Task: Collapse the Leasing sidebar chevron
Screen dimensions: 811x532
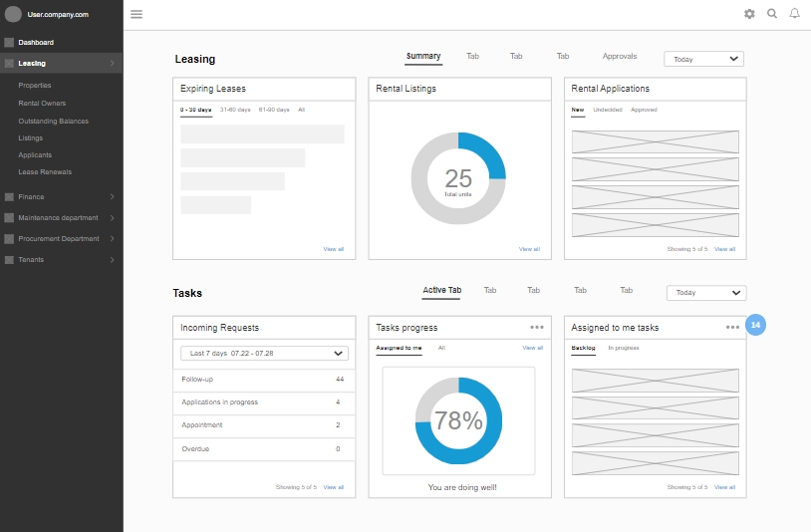Action: [113, 63]
